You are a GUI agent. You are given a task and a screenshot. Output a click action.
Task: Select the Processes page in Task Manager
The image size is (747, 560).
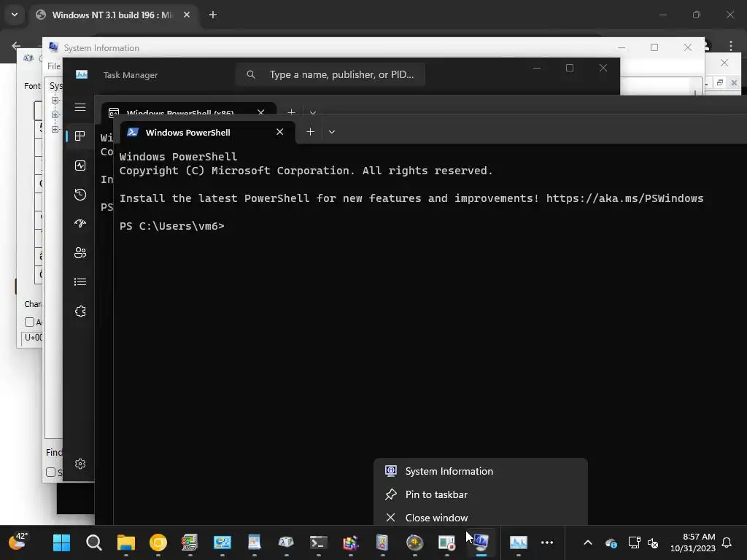click(x=80, y=136)
